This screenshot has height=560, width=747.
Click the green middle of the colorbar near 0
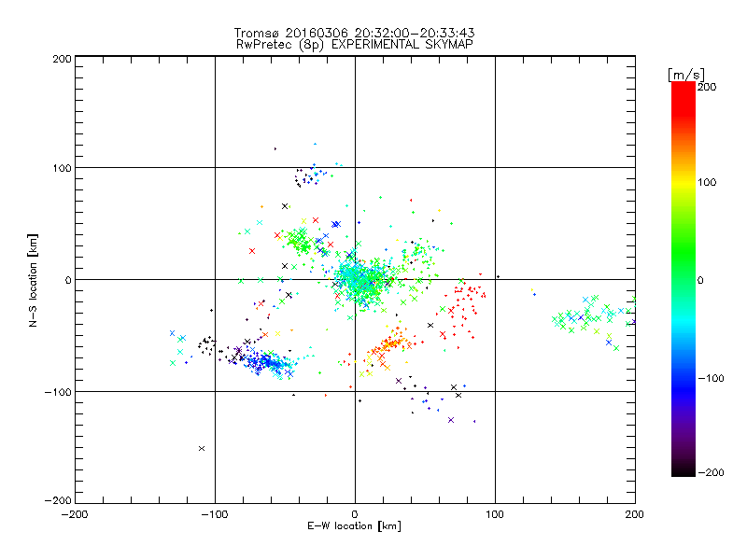(x=684, y=279)
